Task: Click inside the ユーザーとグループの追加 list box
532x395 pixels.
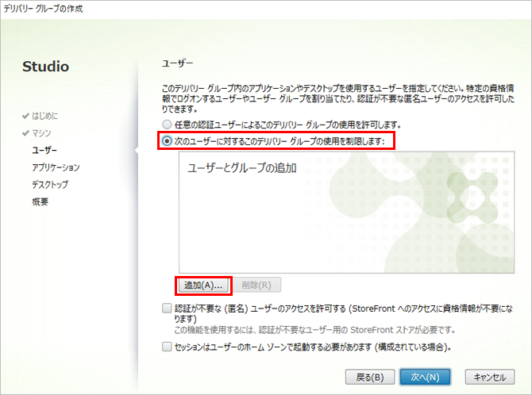Action: click(x=318, y=222)
